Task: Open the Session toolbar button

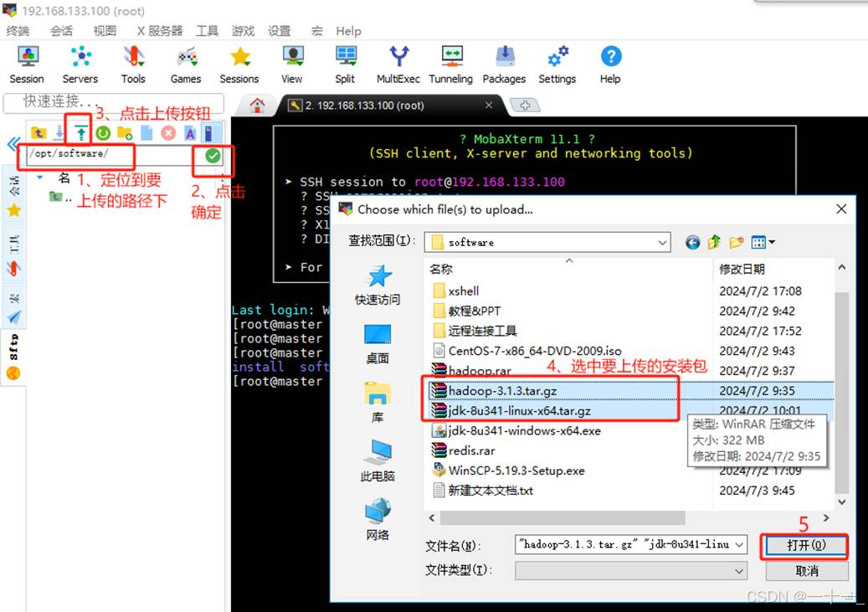Action: 27,64
